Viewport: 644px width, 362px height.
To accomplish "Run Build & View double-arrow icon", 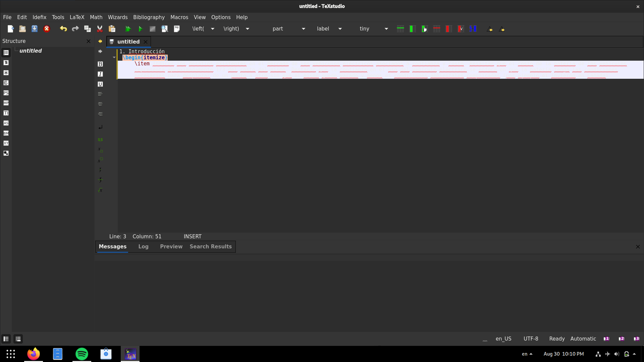I will [128, 29].
